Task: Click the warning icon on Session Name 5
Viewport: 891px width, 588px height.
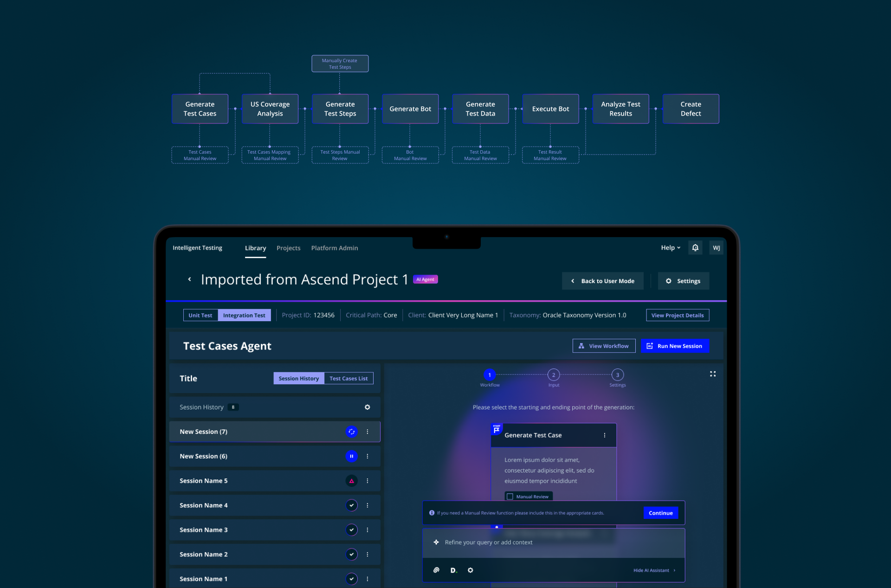Action: click(351, 481)
